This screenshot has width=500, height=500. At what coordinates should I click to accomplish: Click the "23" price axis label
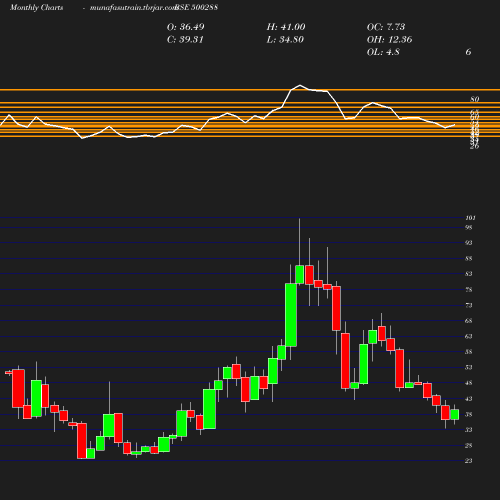[469, 461]
